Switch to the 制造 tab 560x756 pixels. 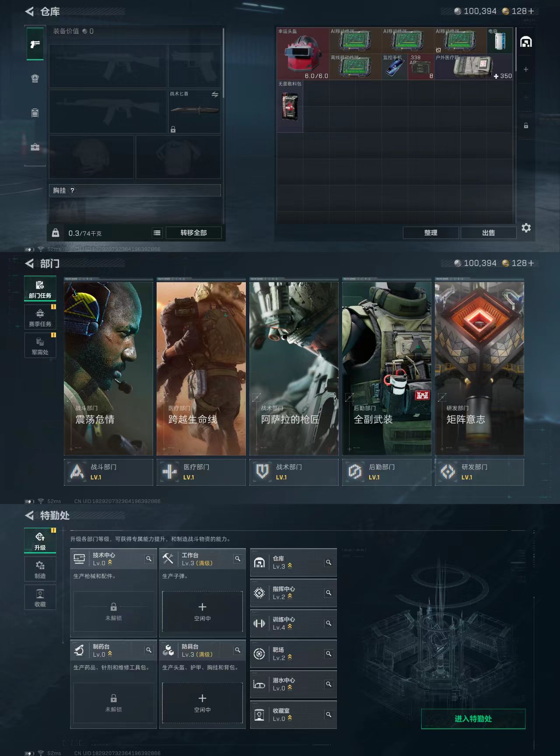[40, 569]
